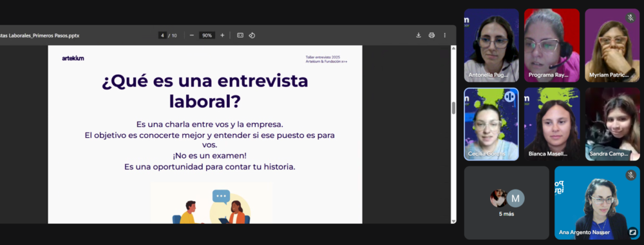The height and width of the screenshot is (245, 644).
Task: Click the zoom in plus button
Action: (222, 35)
